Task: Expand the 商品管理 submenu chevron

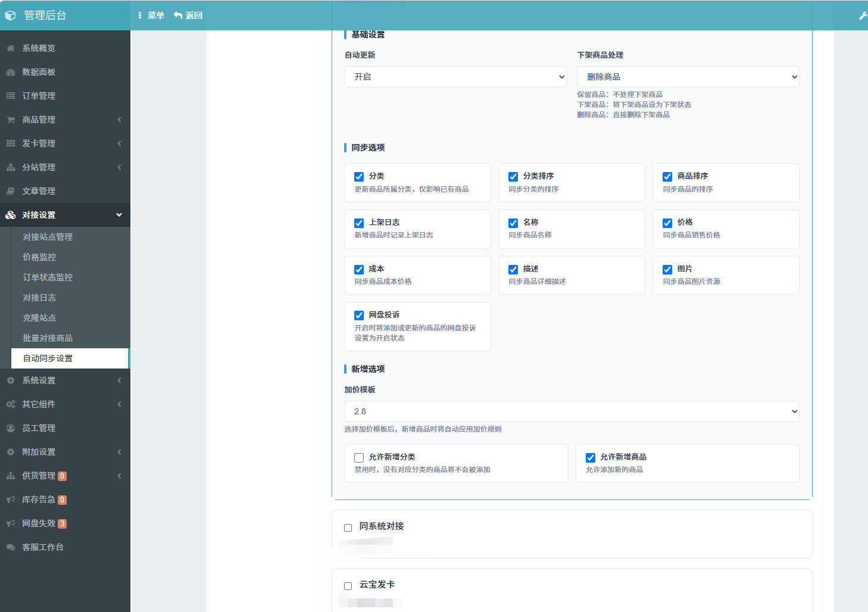Action: pos(119,120)
